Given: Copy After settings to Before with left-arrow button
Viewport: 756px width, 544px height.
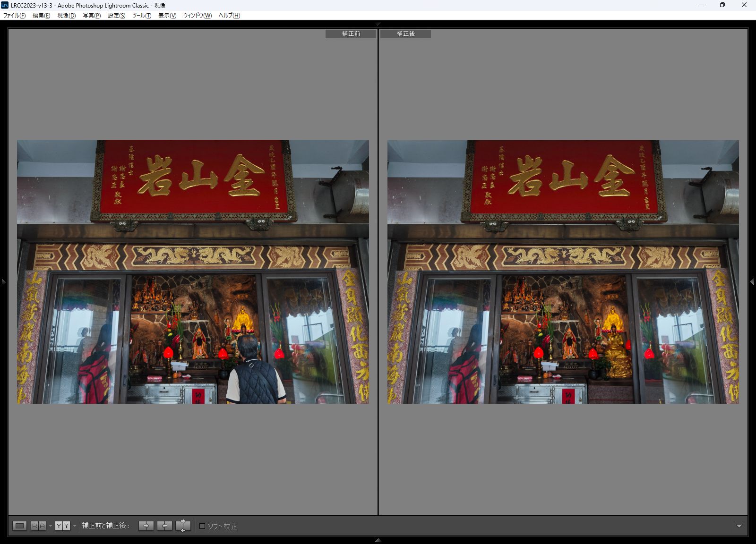Looking at the screenshot, I should tap(164, 526).
